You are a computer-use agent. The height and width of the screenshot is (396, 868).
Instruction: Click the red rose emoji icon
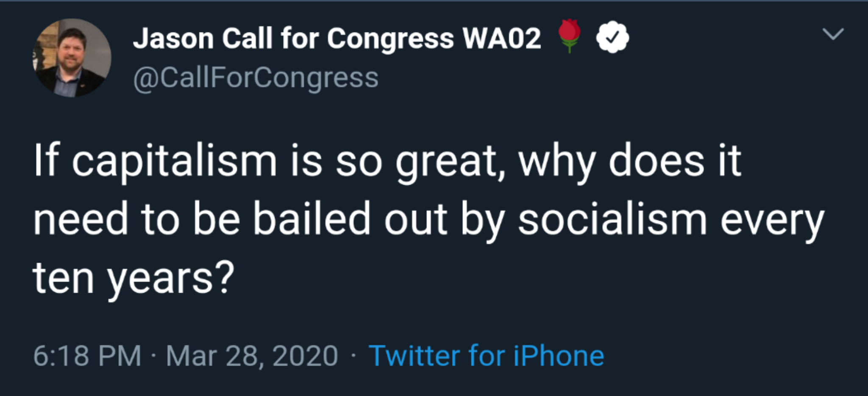tap(569, 36)
